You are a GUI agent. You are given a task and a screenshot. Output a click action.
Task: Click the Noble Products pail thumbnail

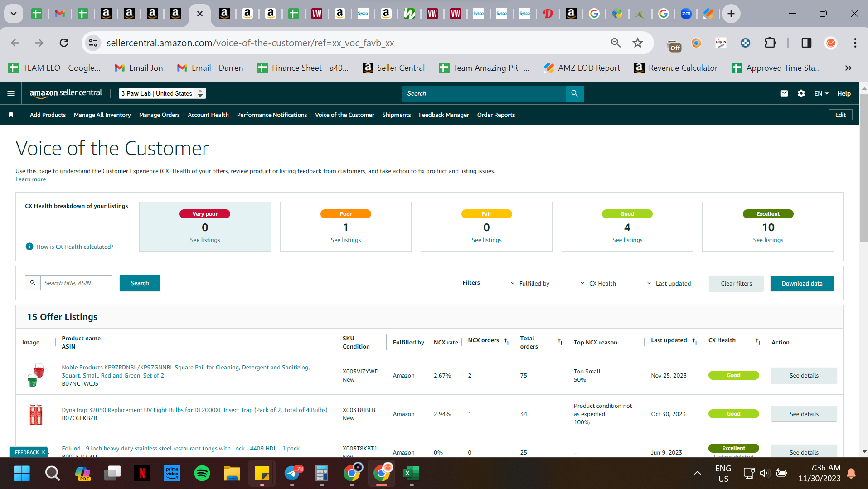click(x=36, y=375)
